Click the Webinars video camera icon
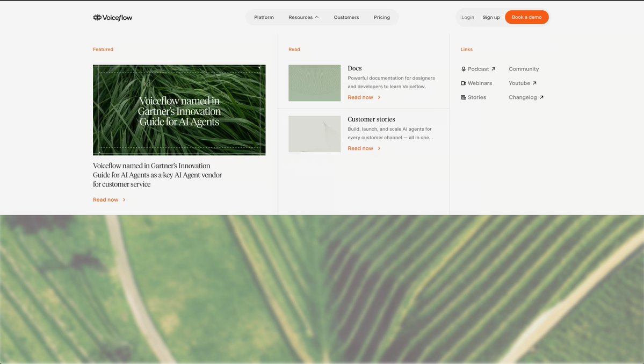The height and width of the screenshot is (364, 644). [464, 83]
